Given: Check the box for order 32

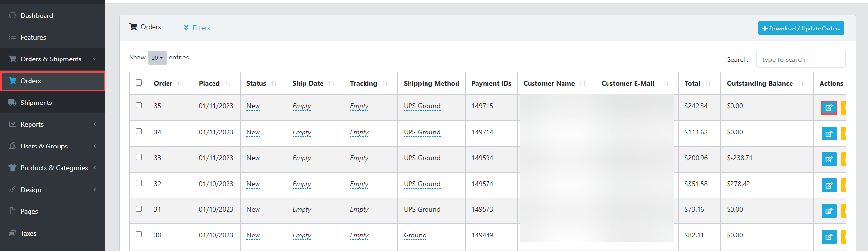Looking at the screenshot, I should 139,183.
